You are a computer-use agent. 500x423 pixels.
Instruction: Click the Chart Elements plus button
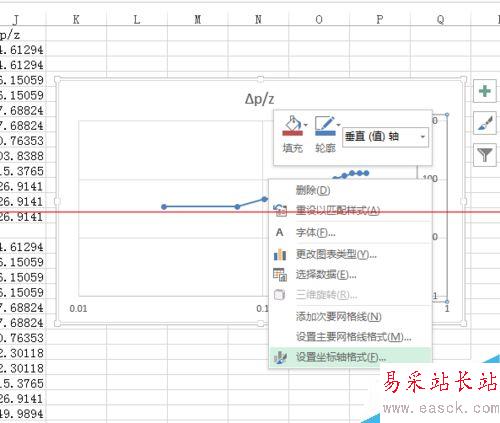click(485, 91)
